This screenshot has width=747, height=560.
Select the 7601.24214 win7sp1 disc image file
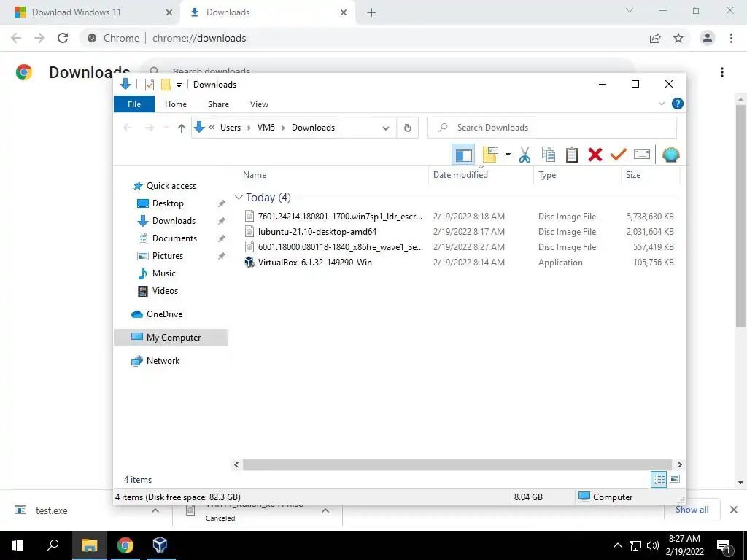(x=340, y=216)
